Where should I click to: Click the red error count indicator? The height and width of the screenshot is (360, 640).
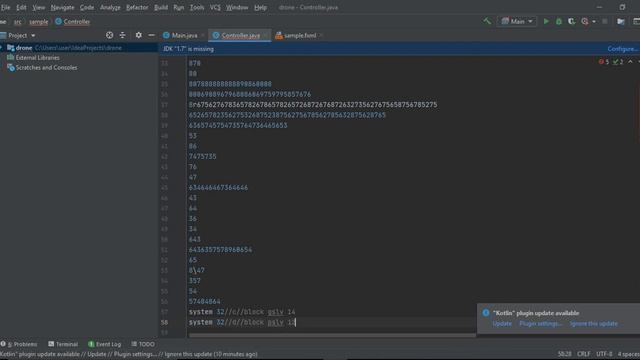pyautogui.click(x=604, y=62)
